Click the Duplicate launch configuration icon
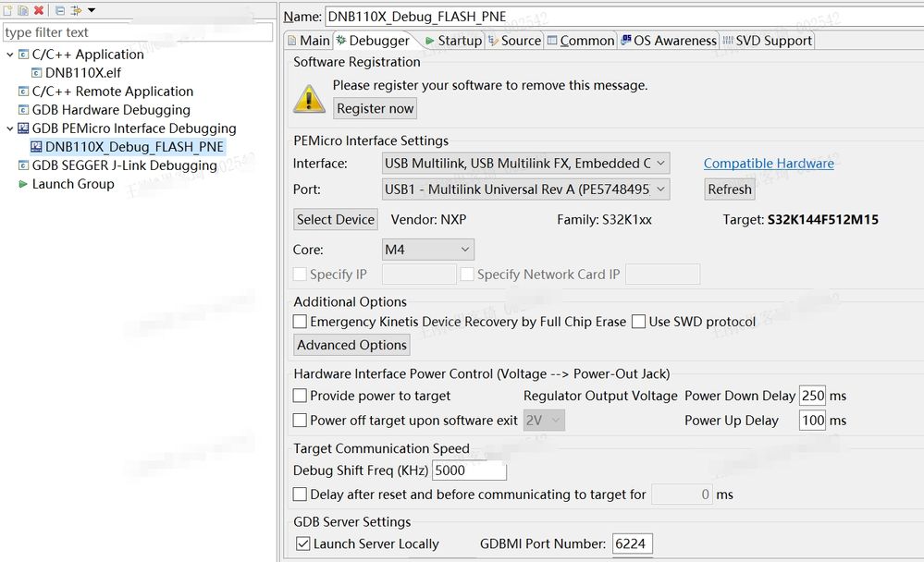This screenshot has width=924, height=562. [x=23, y=10]
